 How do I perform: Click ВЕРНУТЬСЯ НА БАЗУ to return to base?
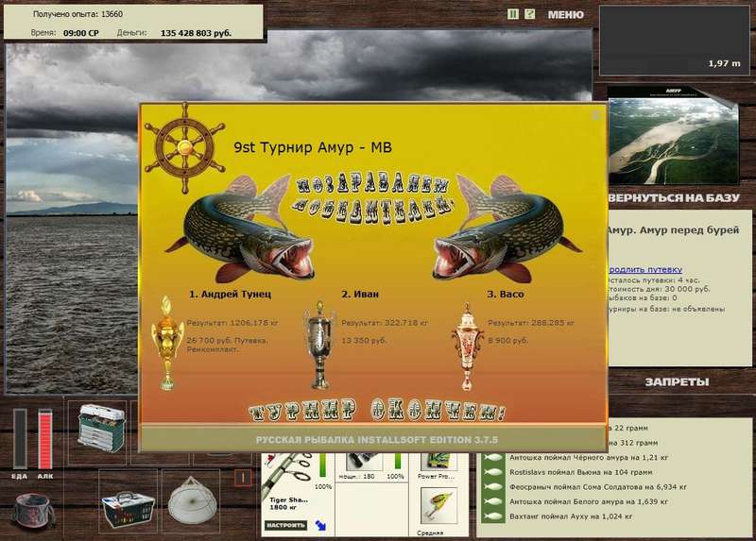point(674,198)
